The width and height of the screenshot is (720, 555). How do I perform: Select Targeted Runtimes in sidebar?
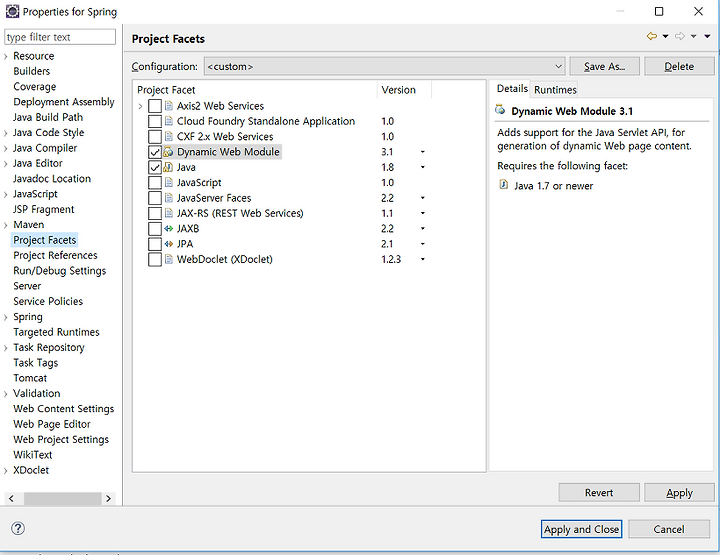pyautogui.click(x=56, y=332)
